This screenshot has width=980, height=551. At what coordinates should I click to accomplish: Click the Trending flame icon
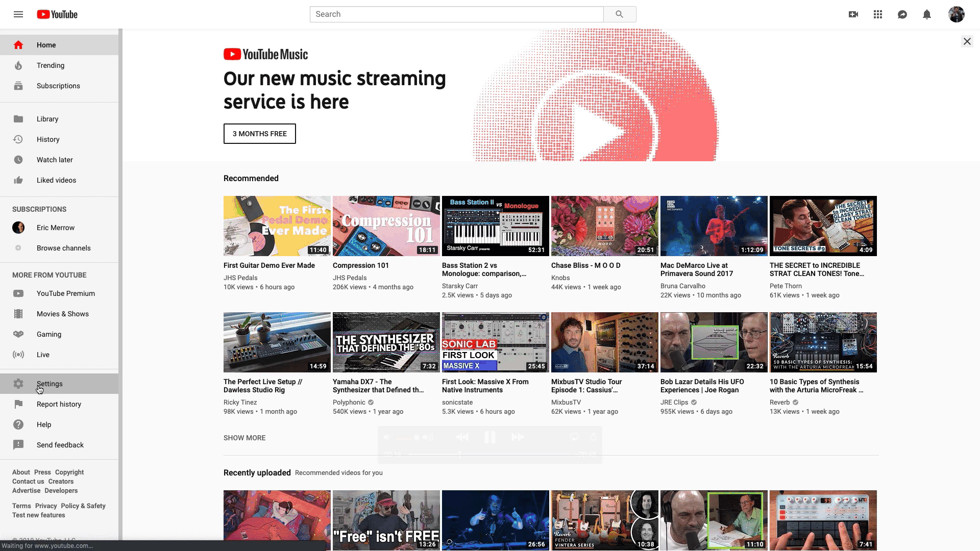point(18,65)
